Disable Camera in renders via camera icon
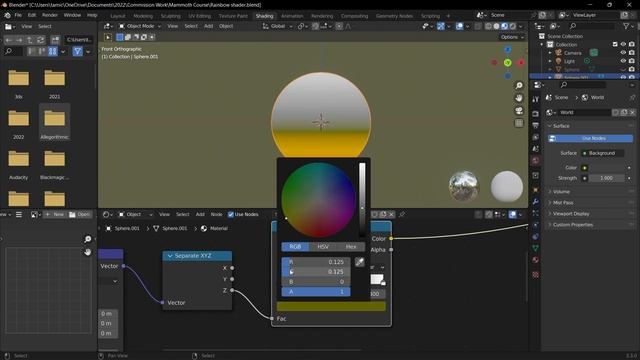640x360 pixels. click(632, 53)
